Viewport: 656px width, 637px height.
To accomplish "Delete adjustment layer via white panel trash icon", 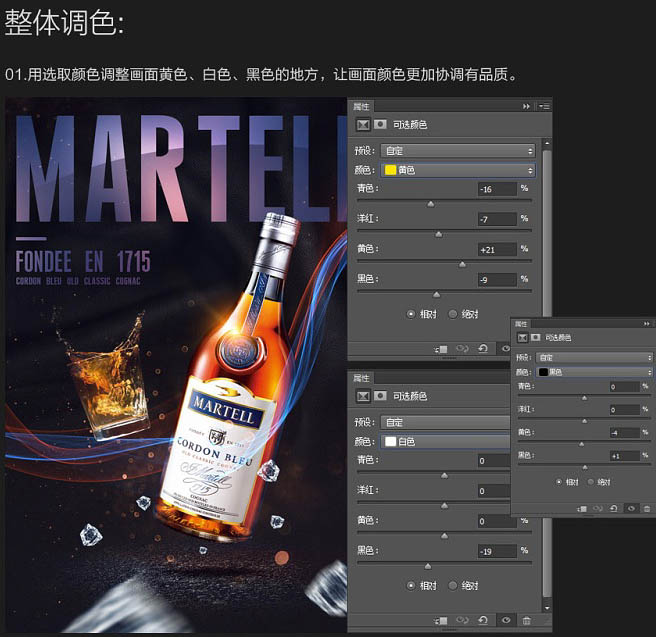I will point(527,621).
